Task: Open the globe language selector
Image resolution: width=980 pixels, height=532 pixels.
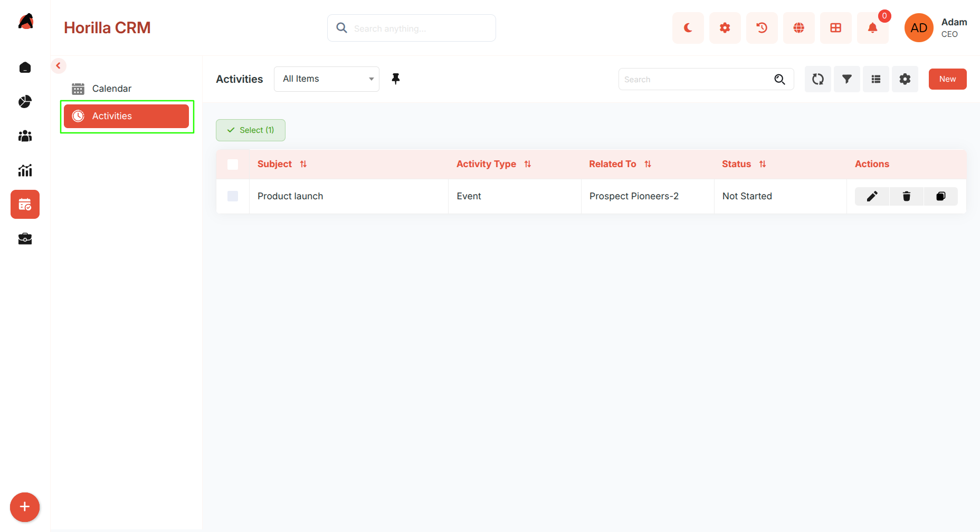Action: (x=799, y=28)
